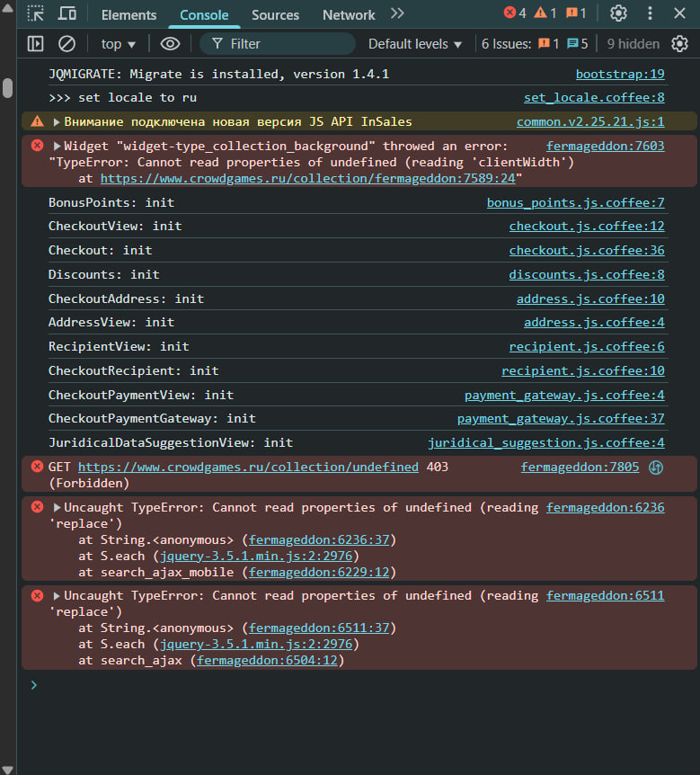This screenshot has height=775, width=700.
Task: Expand the widget-type_collection_background error message
Action: [x=58, y=146]
